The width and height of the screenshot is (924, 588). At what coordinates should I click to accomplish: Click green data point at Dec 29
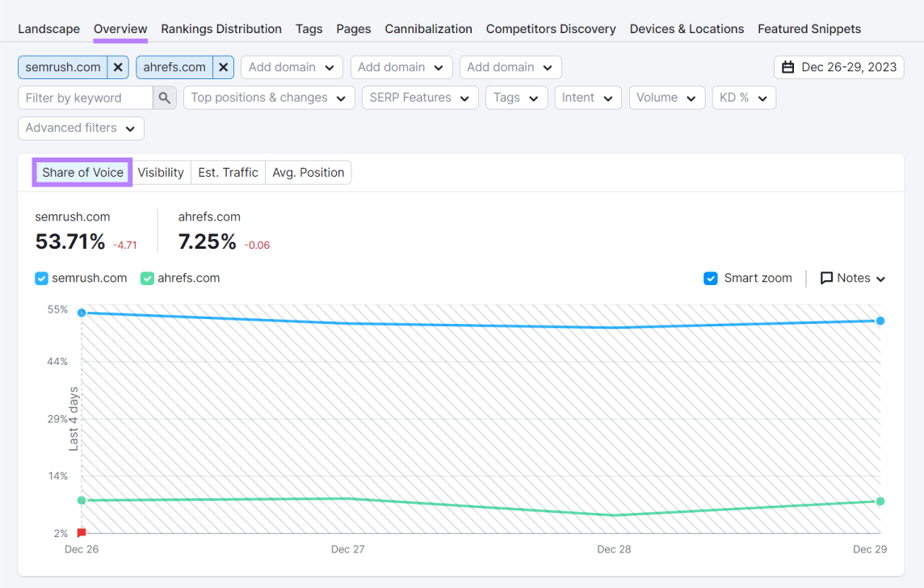point(880,502)
